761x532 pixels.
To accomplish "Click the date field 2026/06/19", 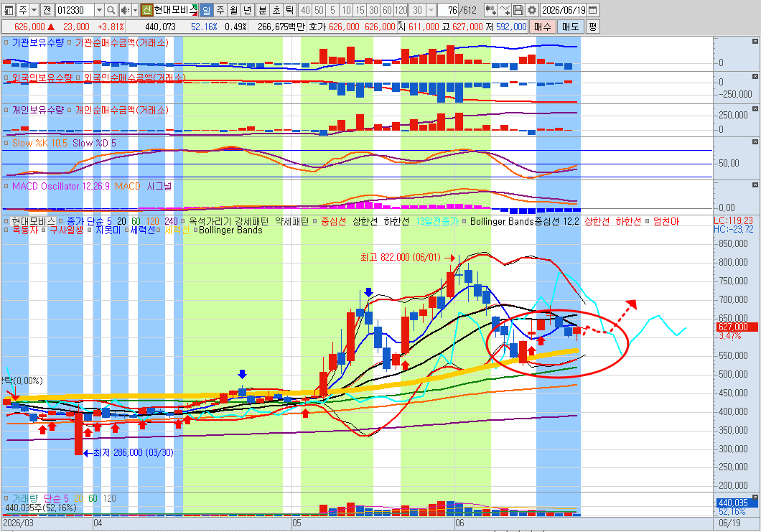I will pyautogui.click(x=564, y=10).
